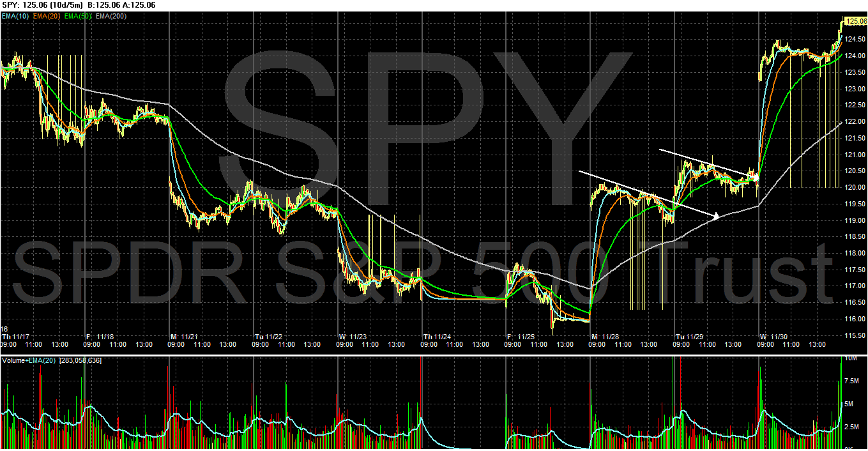The width and height of the screenshot is (868, 451).
Task: Click the 13:00 time label under W 11/30
Action: (x=818, y=344)
